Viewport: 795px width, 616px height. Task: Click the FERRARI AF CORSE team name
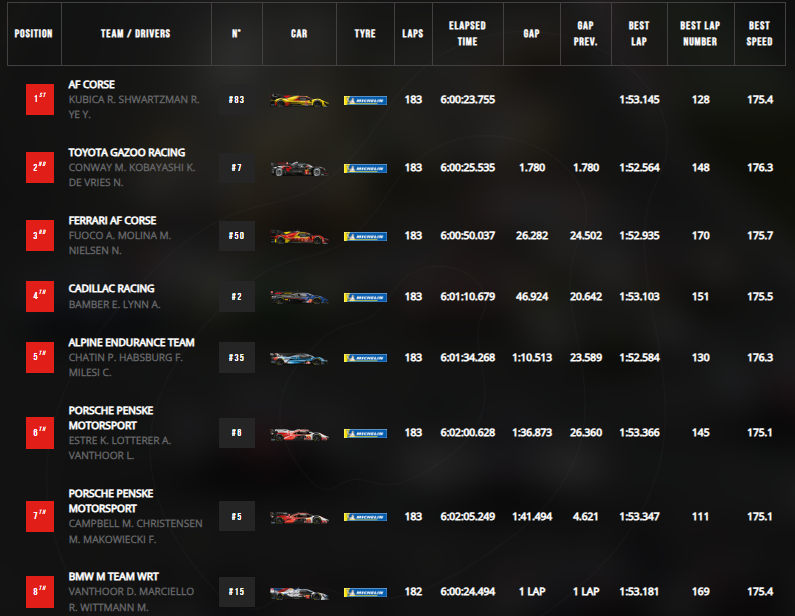coord(113,221)
